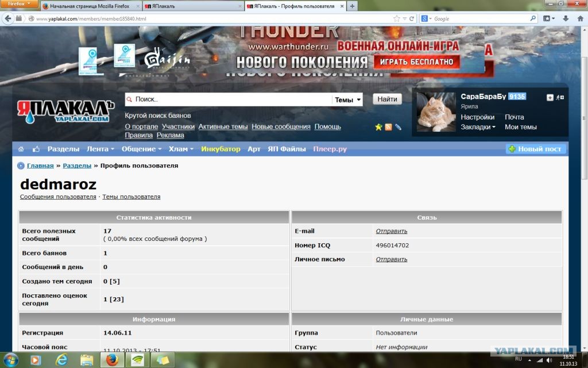Expand the Темы search scope dropdown
The image size is (588, 368).
click(347, 99)
